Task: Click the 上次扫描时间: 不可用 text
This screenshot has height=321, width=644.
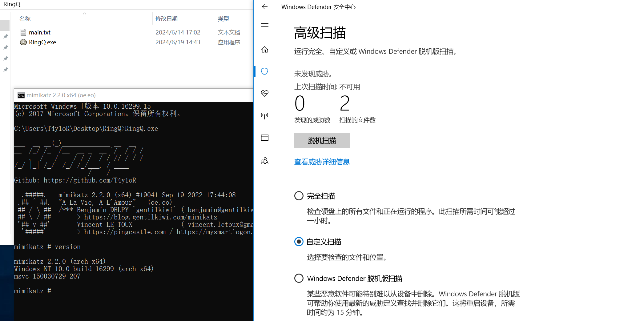Action: tap(327, 87)
